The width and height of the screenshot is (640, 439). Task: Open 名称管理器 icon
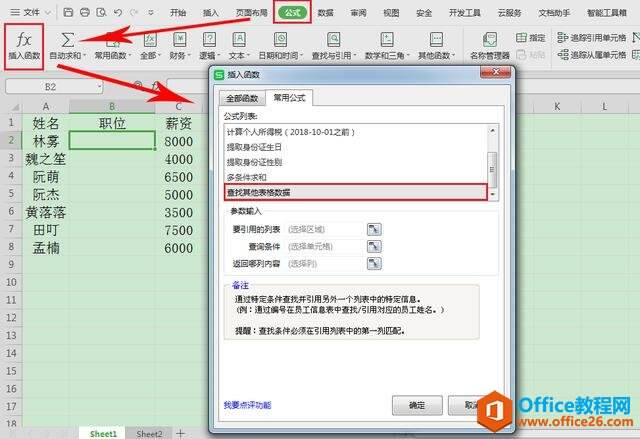[489, 40]
